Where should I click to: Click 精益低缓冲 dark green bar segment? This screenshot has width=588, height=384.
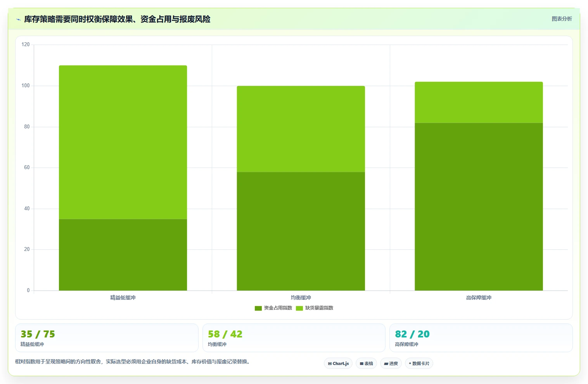pyautogui.click(x=123, y=255)
